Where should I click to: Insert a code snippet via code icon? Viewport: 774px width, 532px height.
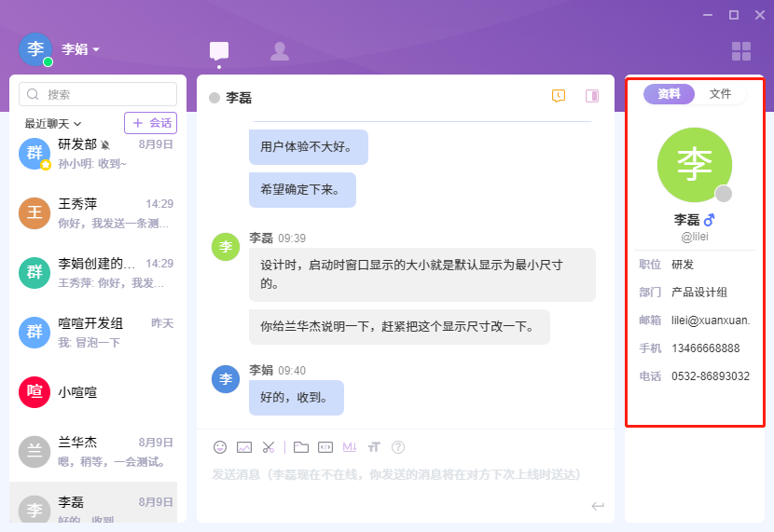click(x=325, y=447)
